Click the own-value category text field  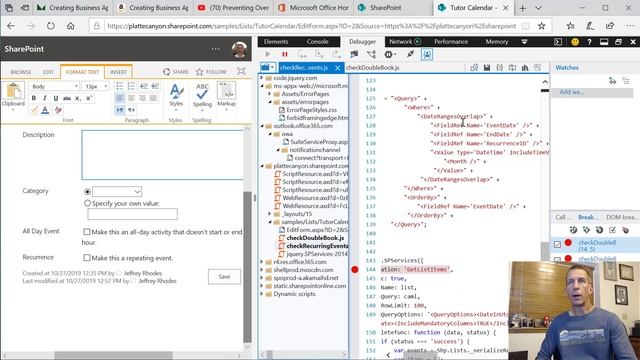[x=132, y=214]
